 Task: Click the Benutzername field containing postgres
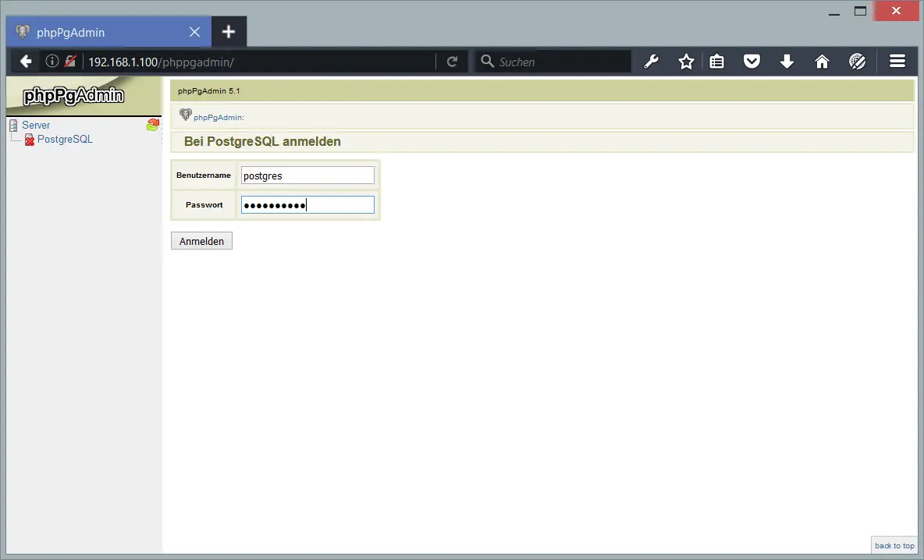pos(307,175)
